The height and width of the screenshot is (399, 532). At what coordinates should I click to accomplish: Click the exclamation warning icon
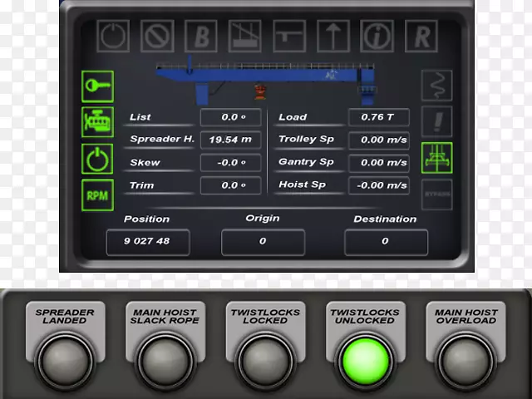[436, 122]
